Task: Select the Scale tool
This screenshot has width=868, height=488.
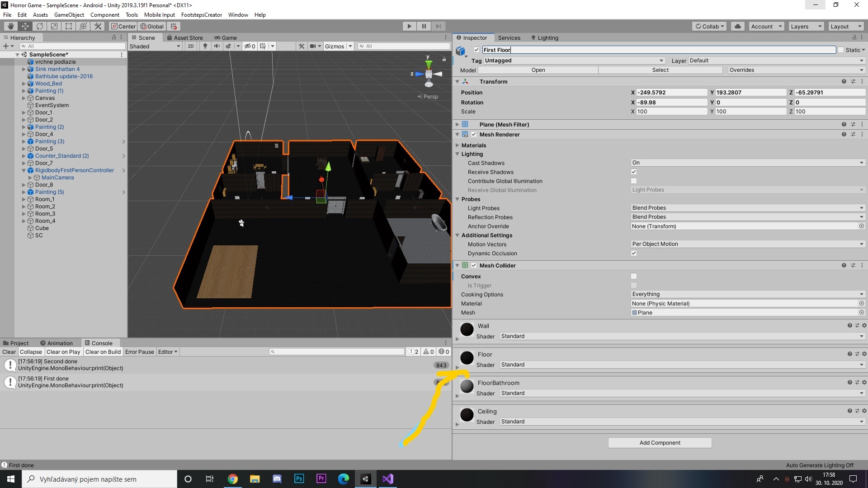Action: click(x=54, y=26)
